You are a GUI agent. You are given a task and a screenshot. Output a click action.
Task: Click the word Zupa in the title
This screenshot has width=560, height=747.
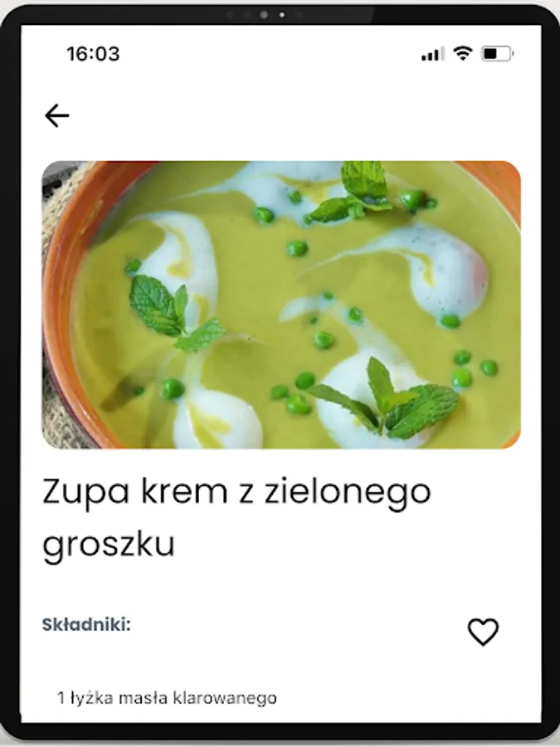85,494
